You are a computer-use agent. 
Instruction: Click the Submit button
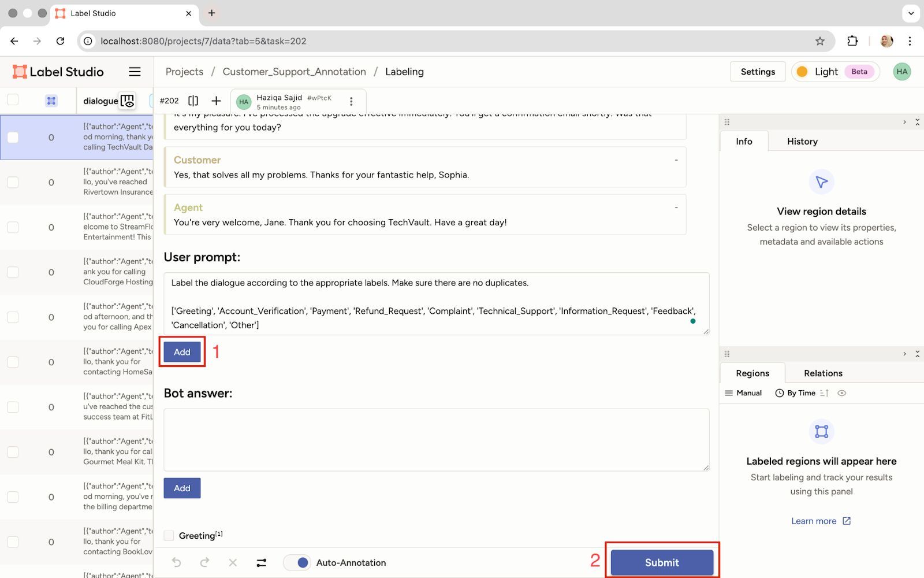662,562
